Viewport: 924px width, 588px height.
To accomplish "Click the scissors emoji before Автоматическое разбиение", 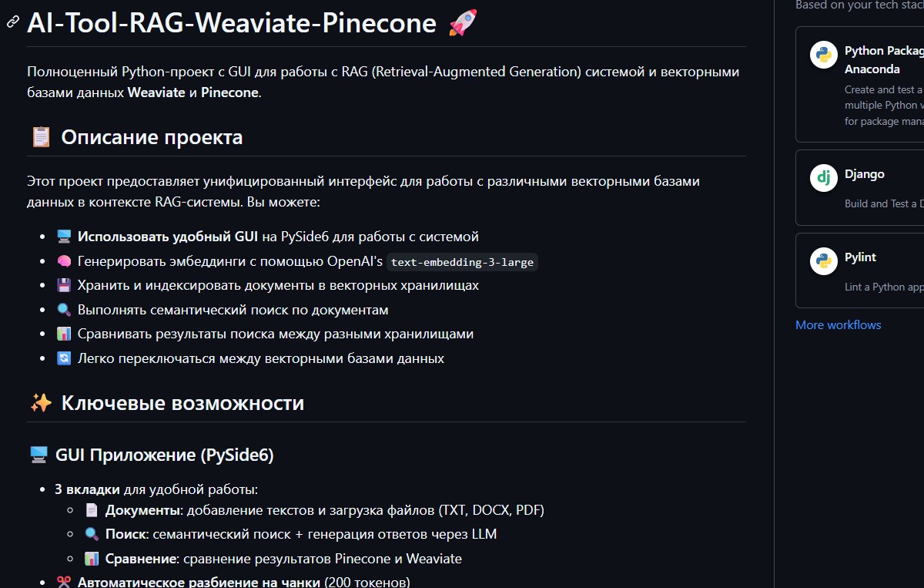I will (x=64, y=582).
